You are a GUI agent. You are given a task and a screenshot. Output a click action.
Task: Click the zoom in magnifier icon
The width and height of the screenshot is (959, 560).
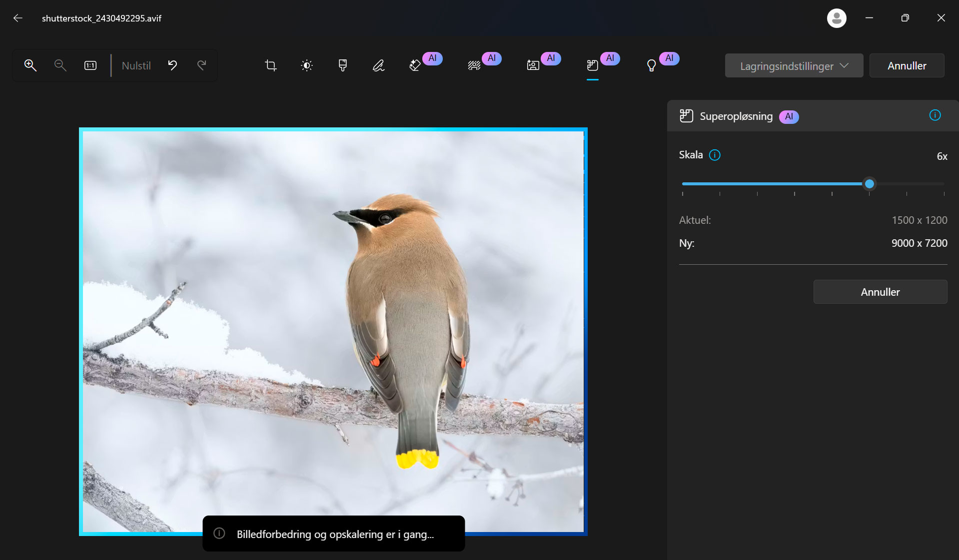30,65
